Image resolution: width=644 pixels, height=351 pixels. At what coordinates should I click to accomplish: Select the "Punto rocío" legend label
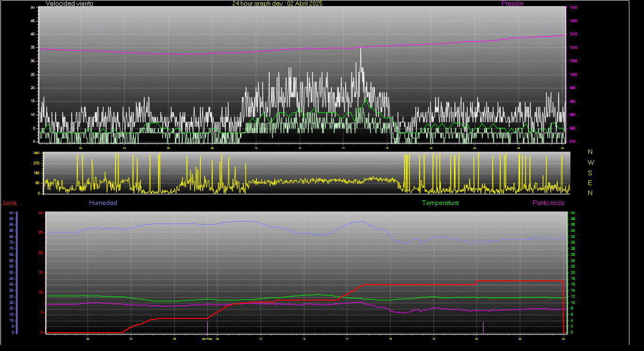click(548, 203)
